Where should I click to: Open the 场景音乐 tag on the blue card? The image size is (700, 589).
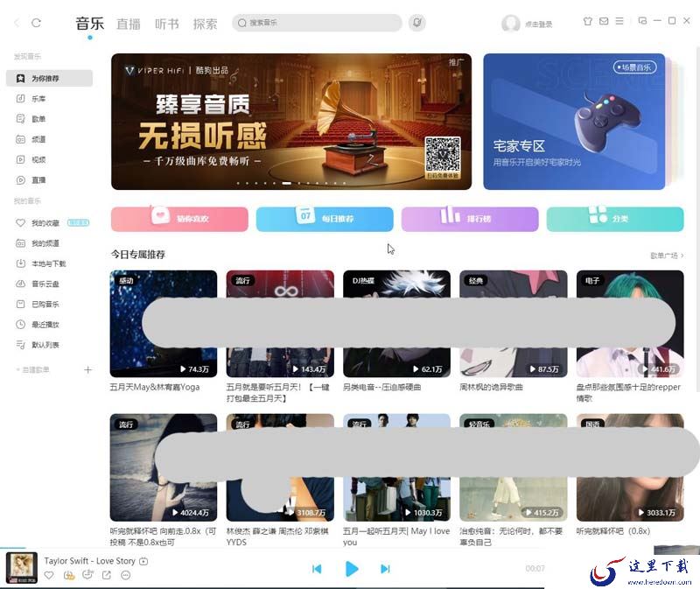tap(634, 67)
